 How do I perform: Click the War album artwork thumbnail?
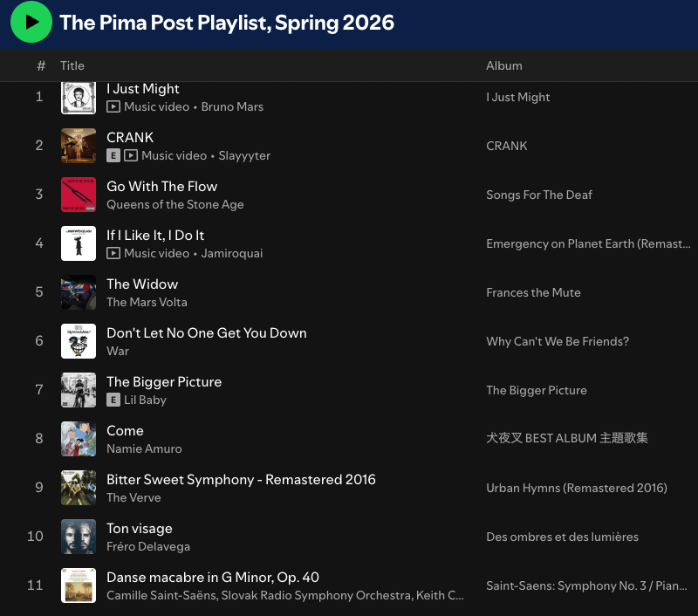pos(79,341)
